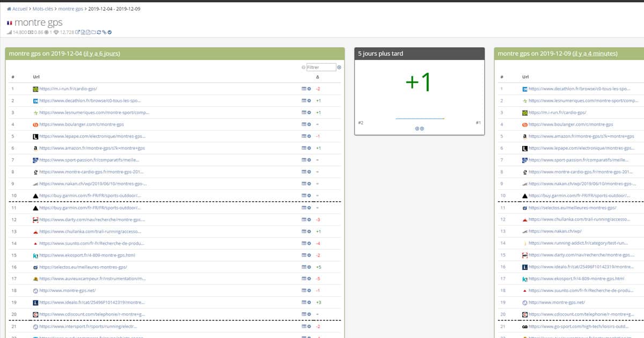644x338 pixels.
Task: Open left-panel buy.garmin.com URL at rank 10
Action: pos(90,195)
